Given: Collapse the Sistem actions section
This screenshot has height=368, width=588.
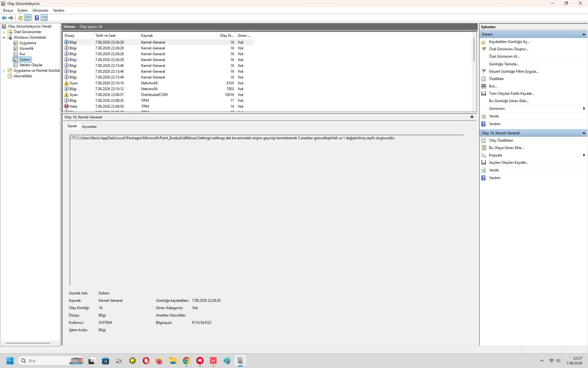Looking at the screenshot, I should 584,34.
